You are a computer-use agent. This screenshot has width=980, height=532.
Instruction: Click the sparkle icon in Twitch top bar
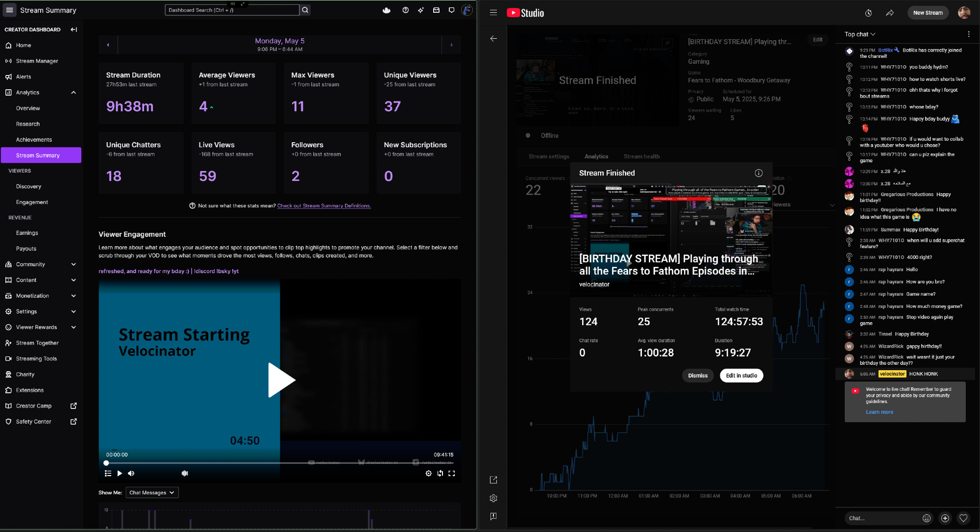(x=420, y=10)
